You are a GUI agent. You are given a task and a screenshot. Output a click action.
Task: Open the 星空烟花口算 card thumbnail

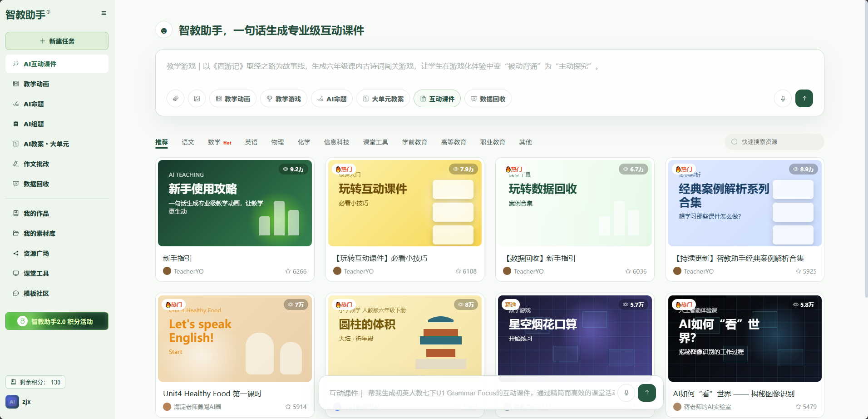[575, 339]
